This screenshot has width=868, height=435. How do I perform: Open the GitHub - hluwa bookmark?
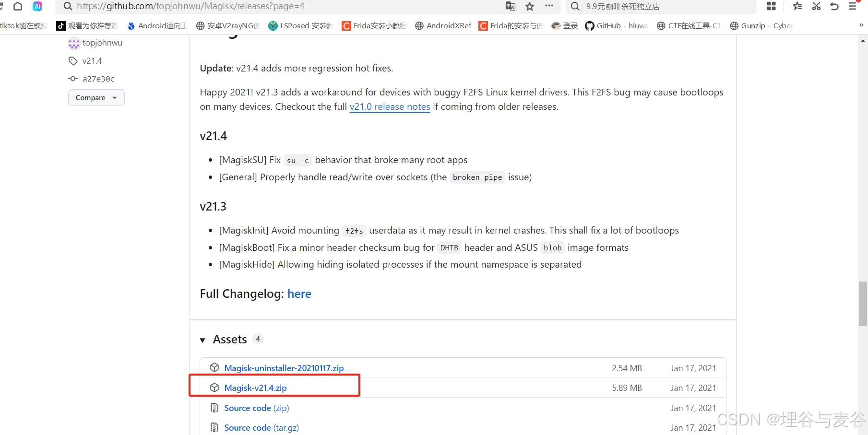[x=617, y=26]
